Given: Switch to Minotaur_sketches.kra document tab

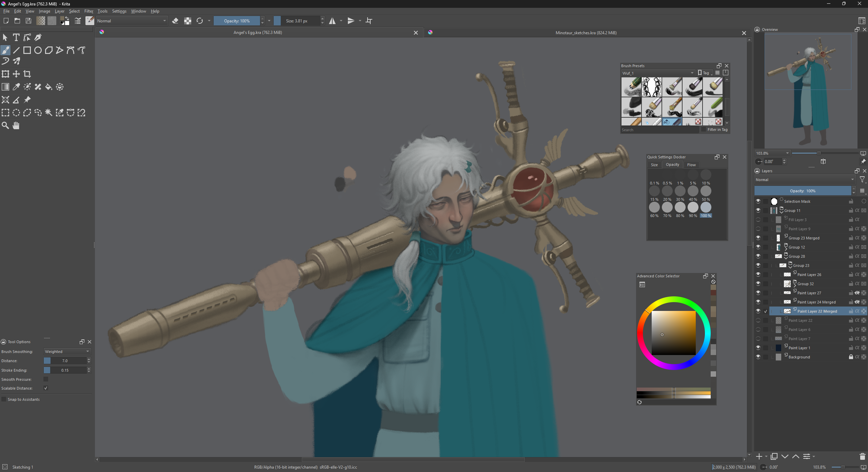Looking at the screenshot, I should coord(586,33).
